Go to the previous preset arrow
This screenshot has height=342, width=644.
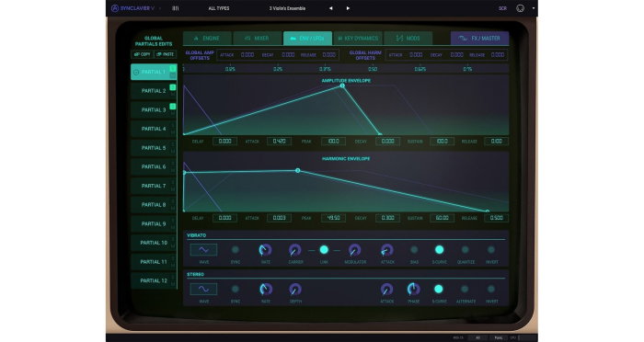[x=330, y=8]
